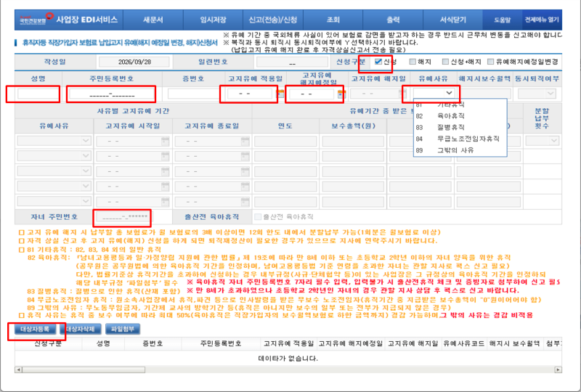Click 전체메뉴 열기 button

[x=542, y=20]
